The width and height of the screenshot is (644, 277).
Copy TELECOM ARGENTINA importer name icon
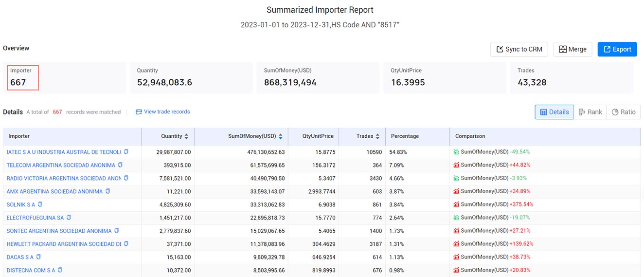[120, 165]
